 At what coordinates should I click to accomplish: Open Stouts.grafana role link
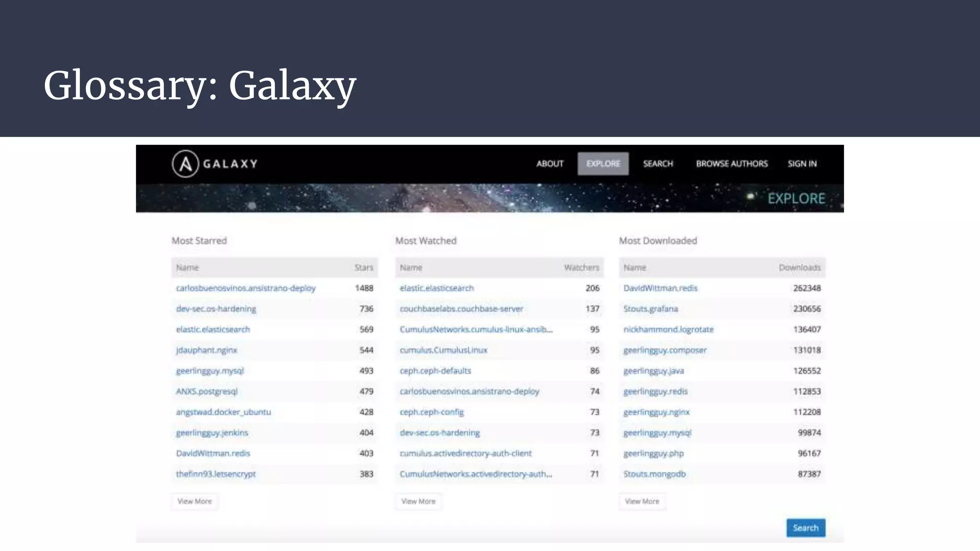tap(650, 309)
